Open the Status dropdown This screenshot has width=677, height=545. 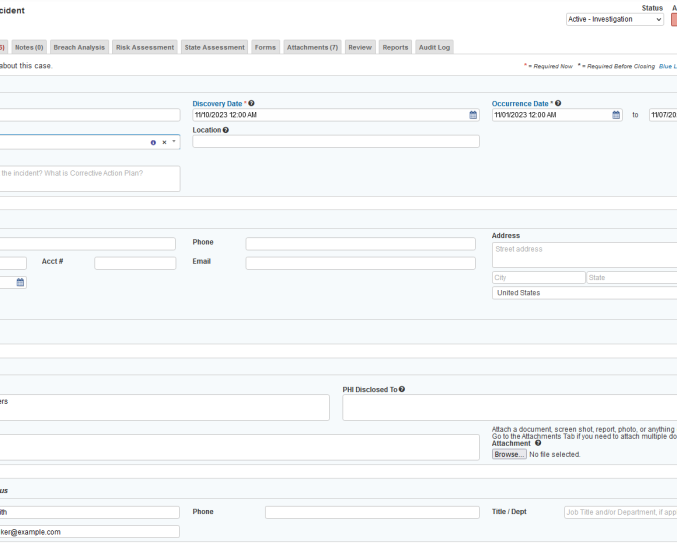615,19
